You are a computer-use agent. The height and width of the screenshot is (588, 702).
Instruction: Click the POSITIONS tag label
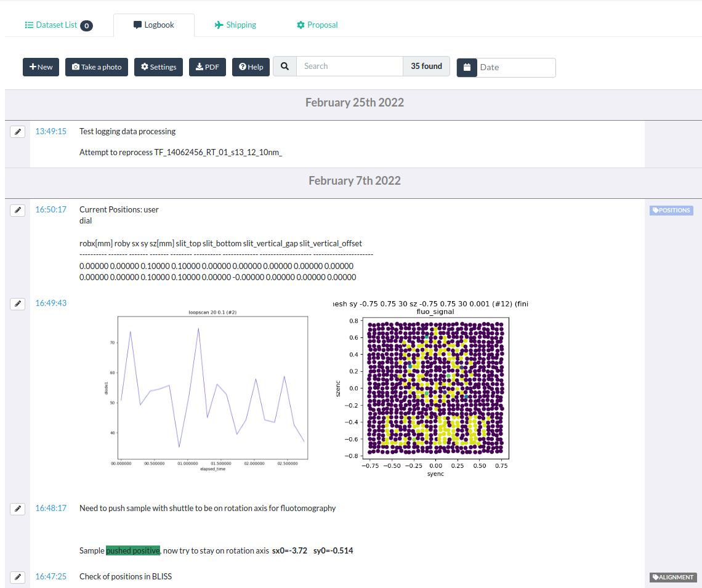tap(671, 210)
